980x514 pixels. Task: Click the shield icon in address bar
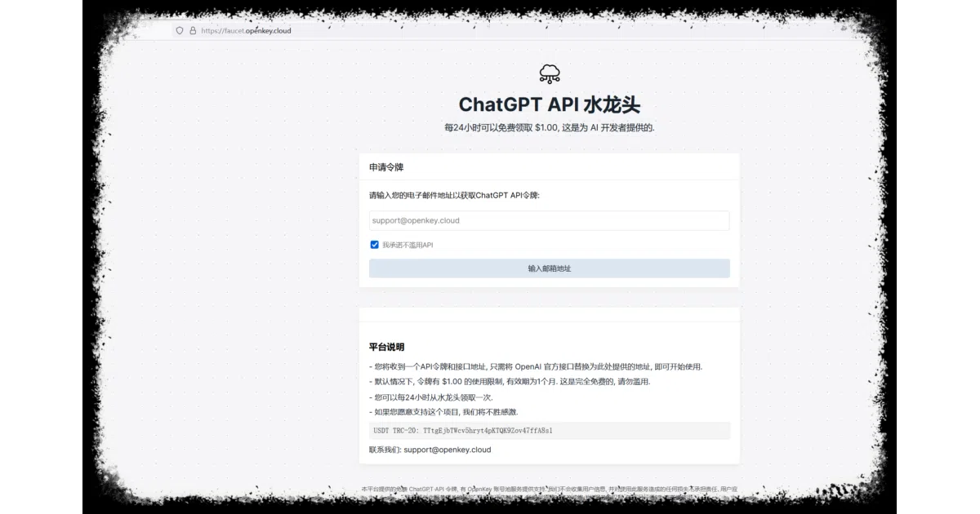180,31
